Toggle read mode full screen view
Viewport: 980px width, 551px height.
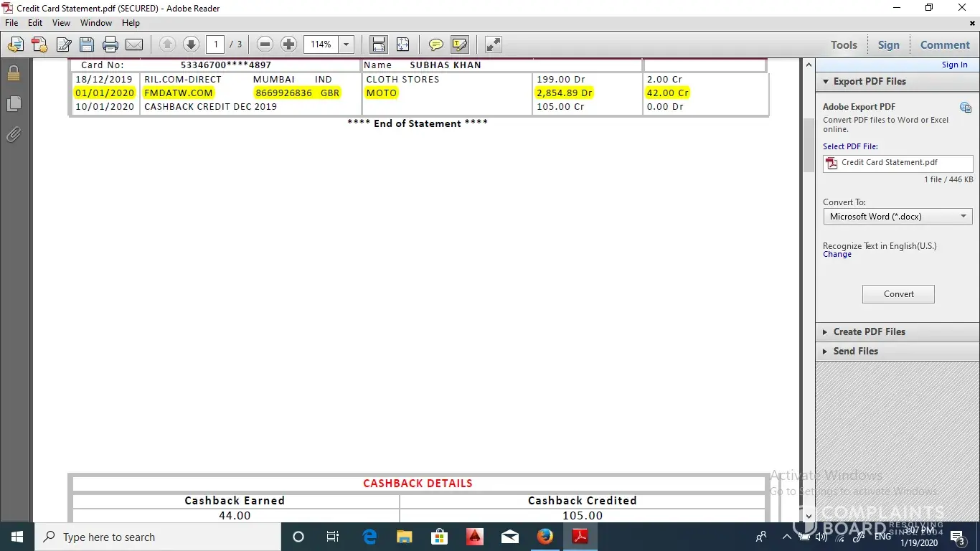(494, 44)
